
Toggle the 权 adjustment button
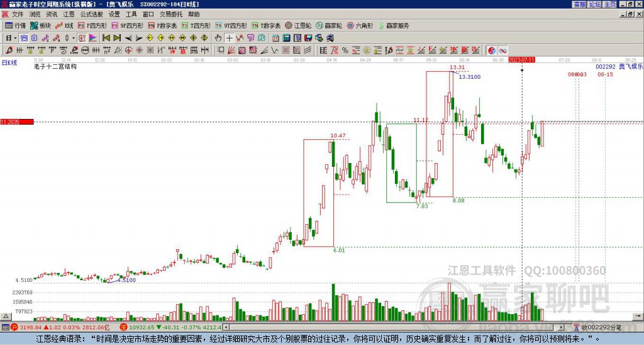click(x=82, y=38)
